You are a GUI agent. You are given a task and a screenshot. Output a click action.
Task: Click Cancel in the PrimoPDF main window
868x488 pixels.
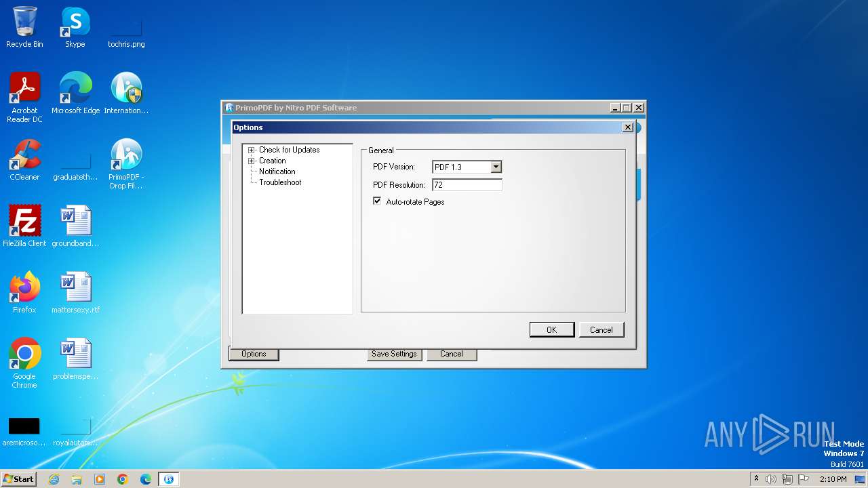452,354
